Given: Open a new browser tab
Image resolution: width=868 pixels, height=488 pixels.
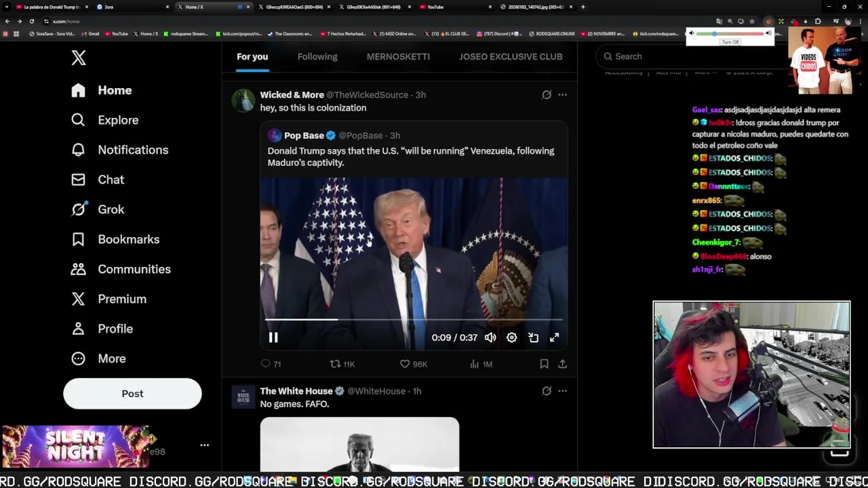Looking at the screenshot, I should tap(583, 7).
